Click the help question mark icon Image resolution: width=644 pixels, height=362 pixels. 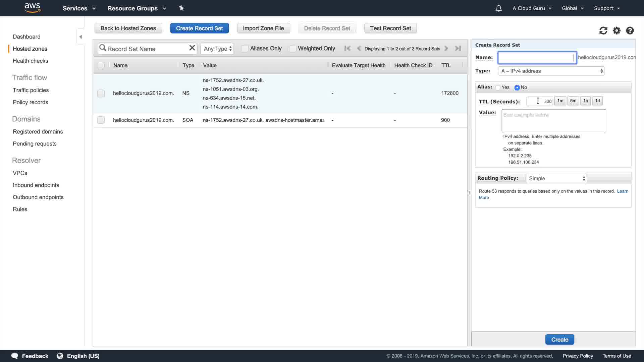point(630,31)
